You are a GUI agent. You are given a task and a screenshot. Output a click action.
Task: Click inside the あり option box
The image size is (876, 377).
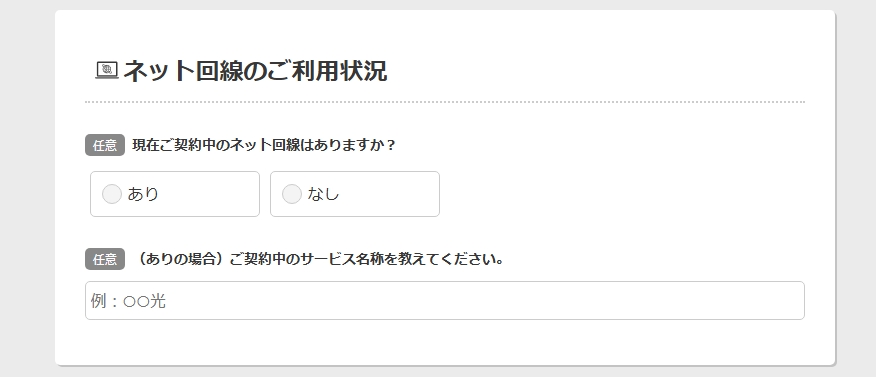click(175, 194)
